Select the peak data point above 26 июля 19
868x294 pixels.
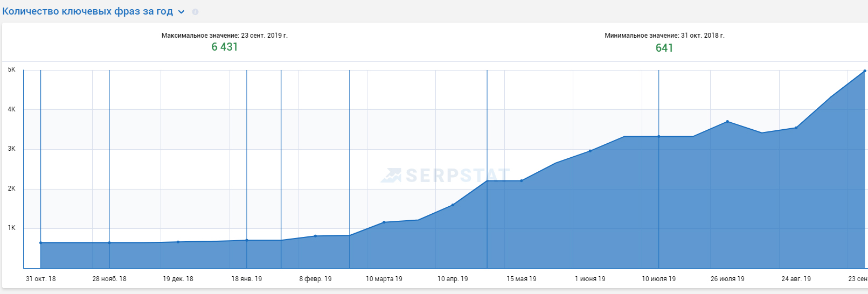tap(727, 122)
